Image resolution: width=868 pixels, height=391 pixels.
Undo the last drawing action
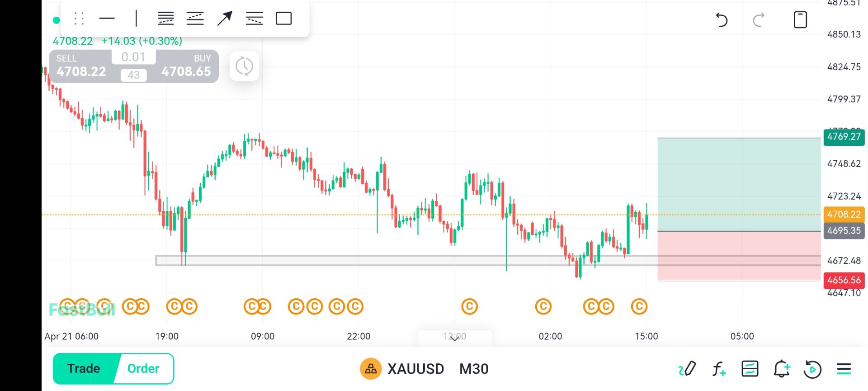point(722,20)
